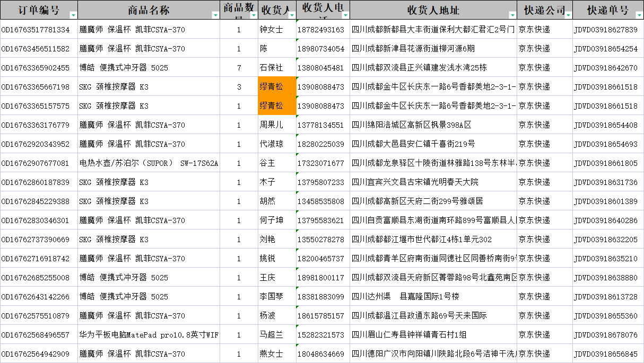Image resolution: width=644 pixels, height=363 pixels.
Task: Select order number cell OD16763456511582
Action: point(39,48)
